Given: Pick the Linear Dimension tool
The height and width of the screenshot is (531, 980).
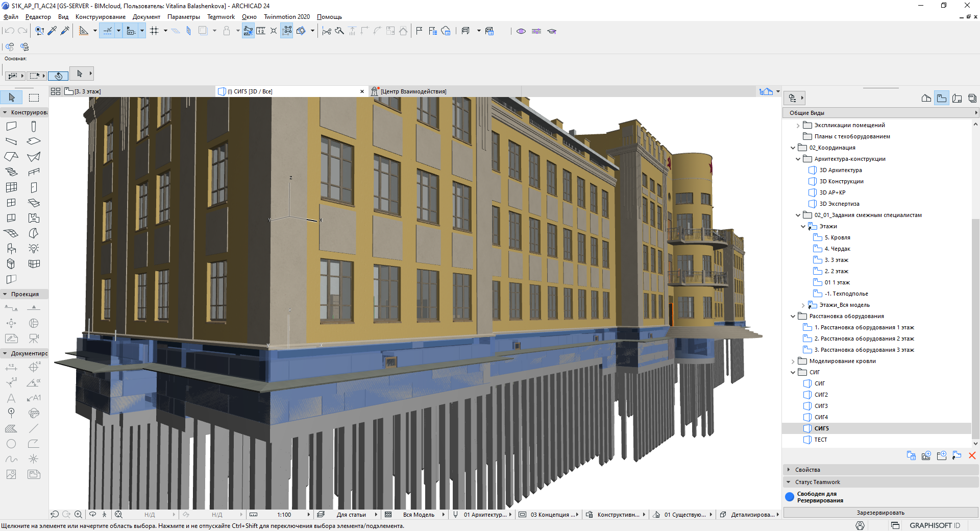Looking at the screenshot, I should (11, 367).
